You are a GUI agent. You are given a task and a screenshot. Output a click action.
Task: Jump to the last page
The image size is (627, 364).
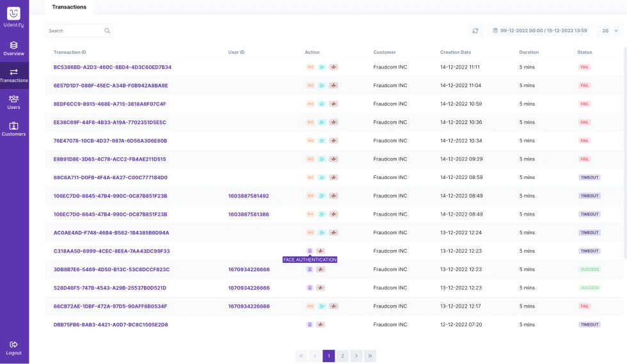coord(370,356)
